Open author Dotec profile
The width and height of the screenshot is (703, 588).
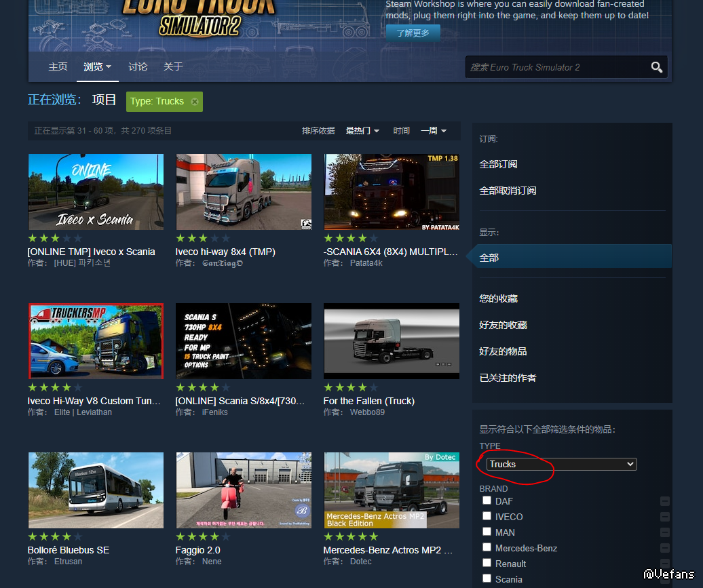[361, 562]
